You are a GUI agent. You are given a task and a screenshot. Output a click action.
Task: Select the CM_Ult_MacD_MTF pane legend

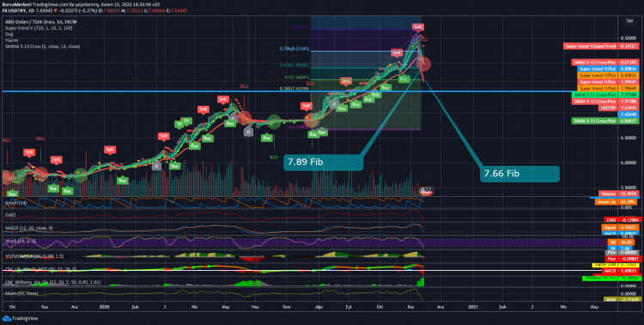39,269
